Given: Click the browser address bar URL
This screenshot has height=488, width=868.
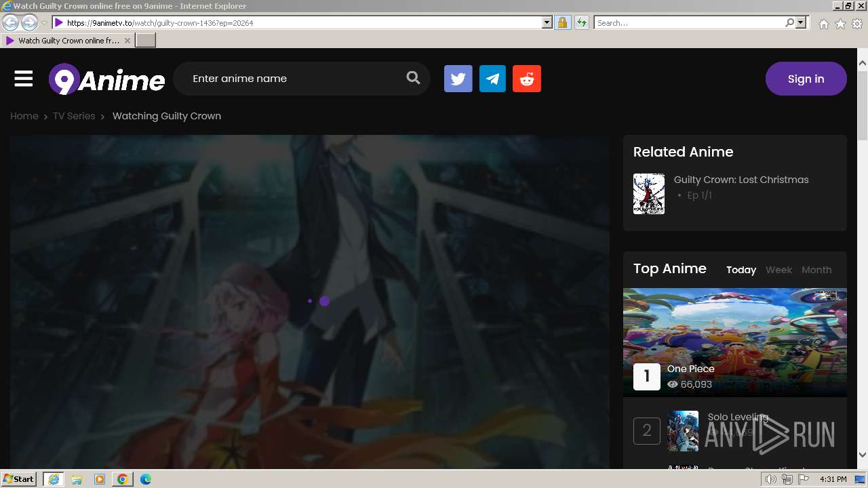Looking at the screenshot, I should pyautogui.click(x=303, y=22).
